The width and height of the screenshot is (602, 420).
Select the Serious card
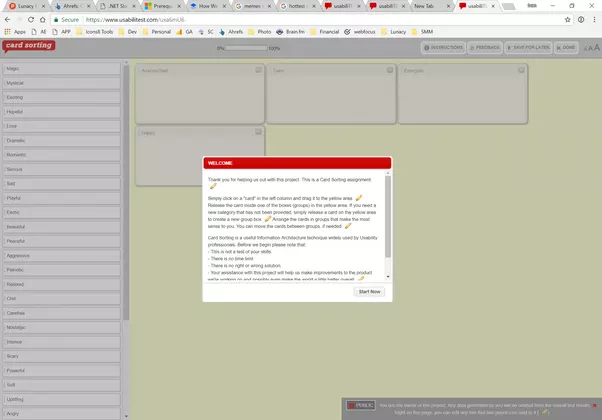(61, 169)
